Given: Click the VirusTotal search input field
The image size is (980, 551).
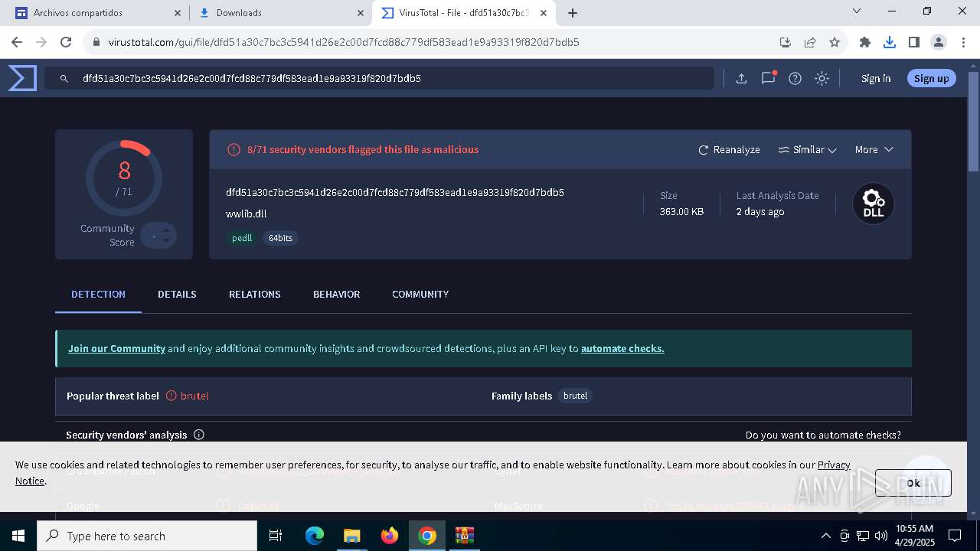Looking at the screenshot, I should coord(379,78).
